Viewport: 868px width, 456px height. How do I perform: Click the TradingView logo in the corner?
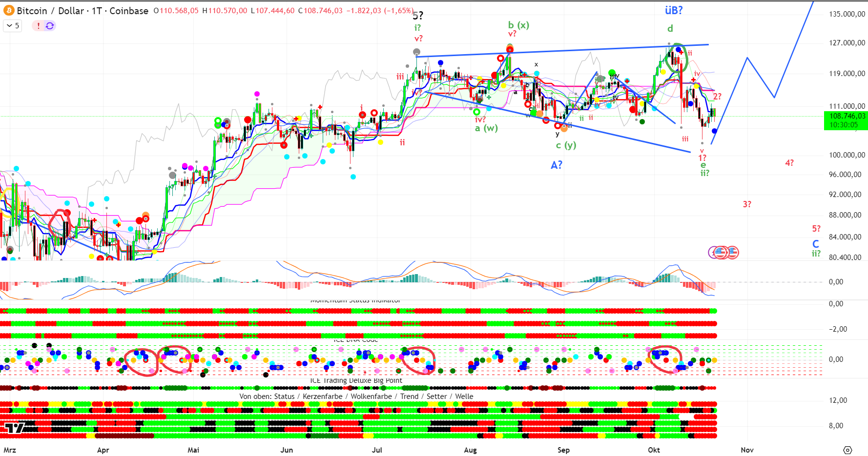click(14, 428)
